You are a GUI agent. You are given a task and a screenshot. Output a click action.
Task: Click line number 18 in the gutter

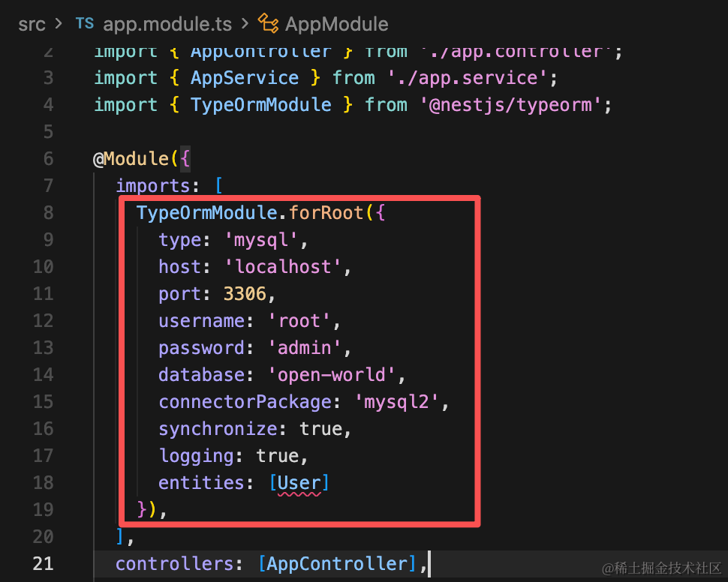pyautogui.click(x=44, y=483)
